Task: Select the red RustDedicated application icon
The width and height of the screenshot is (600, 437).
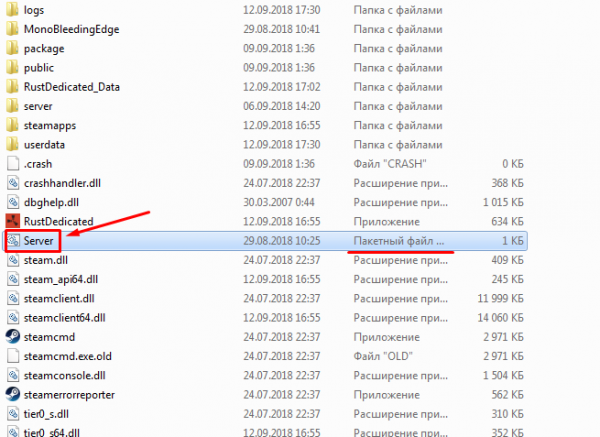Action: [x=13, y=221]
